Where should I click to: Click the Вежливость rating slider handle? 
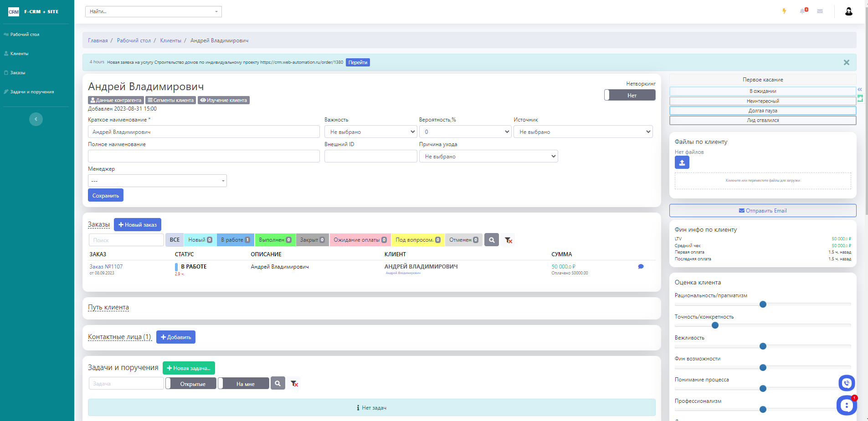click(763, 346)
